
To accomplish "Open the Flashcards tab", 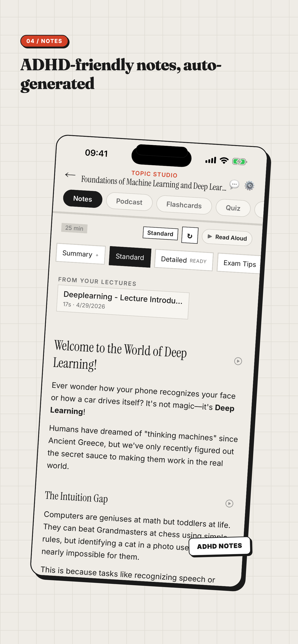I will tap(184, 205).
